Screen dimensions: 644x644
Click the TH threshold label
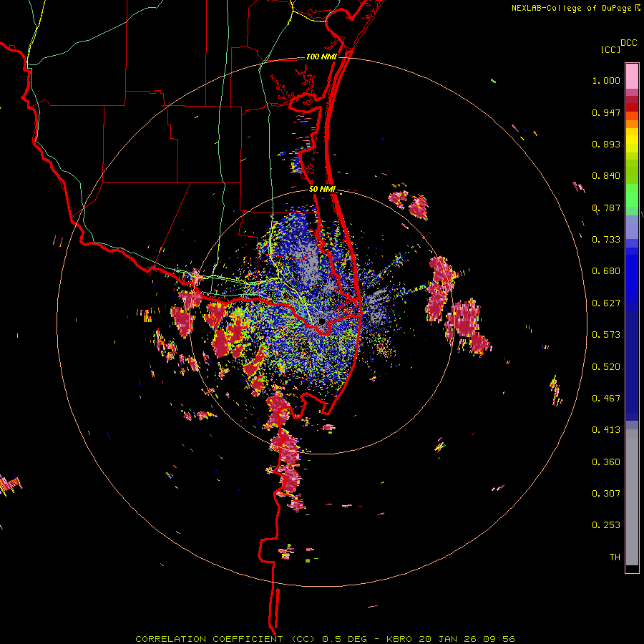point(615,557)
